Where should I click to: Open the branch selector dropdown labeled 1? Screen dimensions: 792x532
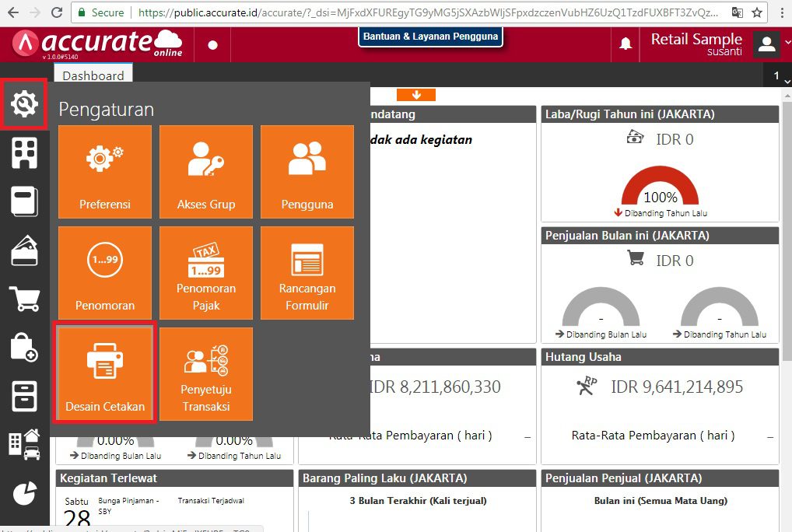[777, 75]
